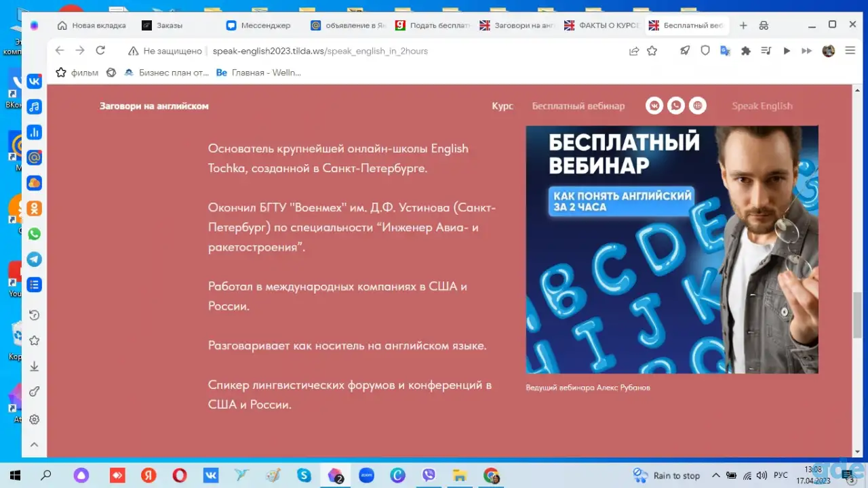Viewport: 868px width, 488px height.
Task: Click the play button in the browser toolbar
Action: (x=787, y=51)
